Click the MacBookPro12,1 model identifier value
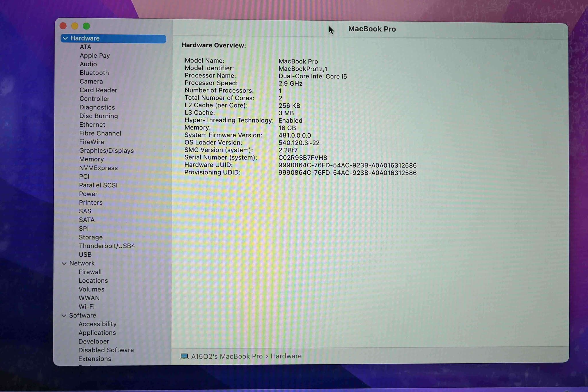Screen dimensions: 588x392 pyautogui.click(x=303, y=69)
